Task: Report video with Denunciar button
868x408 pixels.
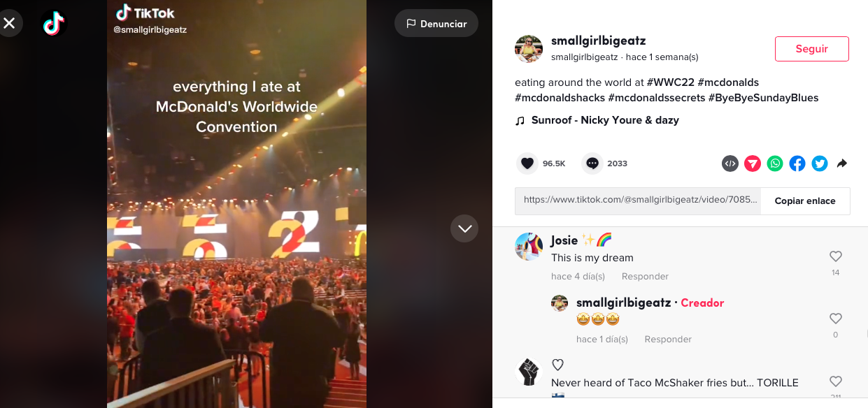Action: coord(436,24)
